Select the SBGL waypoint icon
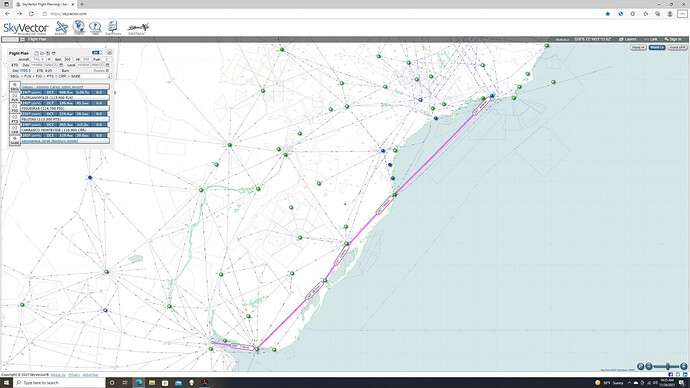This screenshot has height=388, width=690. point(15,87)
